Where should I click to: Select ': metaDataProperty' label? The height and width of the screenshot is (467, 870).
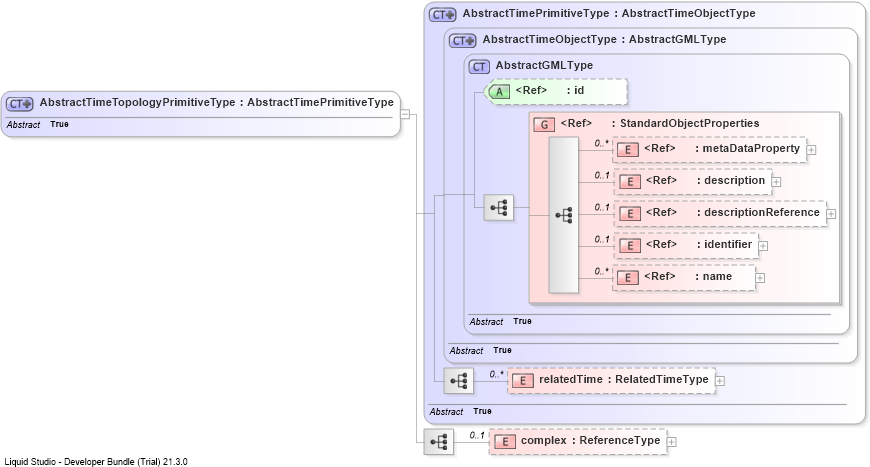[747, 149]
